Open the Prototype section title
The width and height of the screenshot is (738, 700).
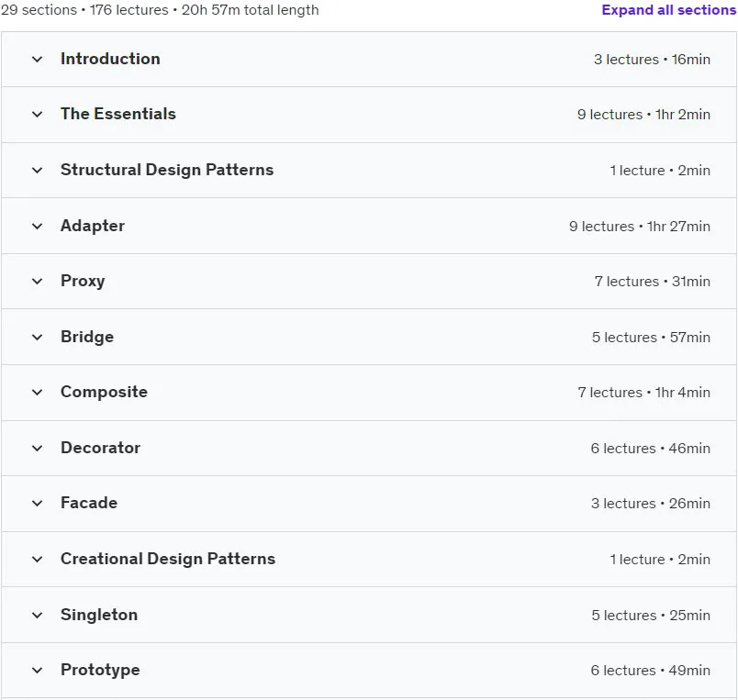[100, 670]
